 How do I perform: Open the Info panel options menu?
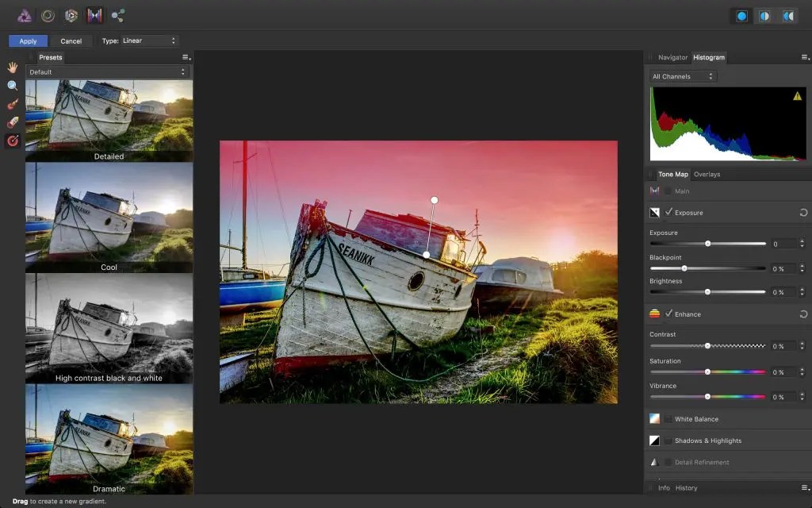(805, 488)
